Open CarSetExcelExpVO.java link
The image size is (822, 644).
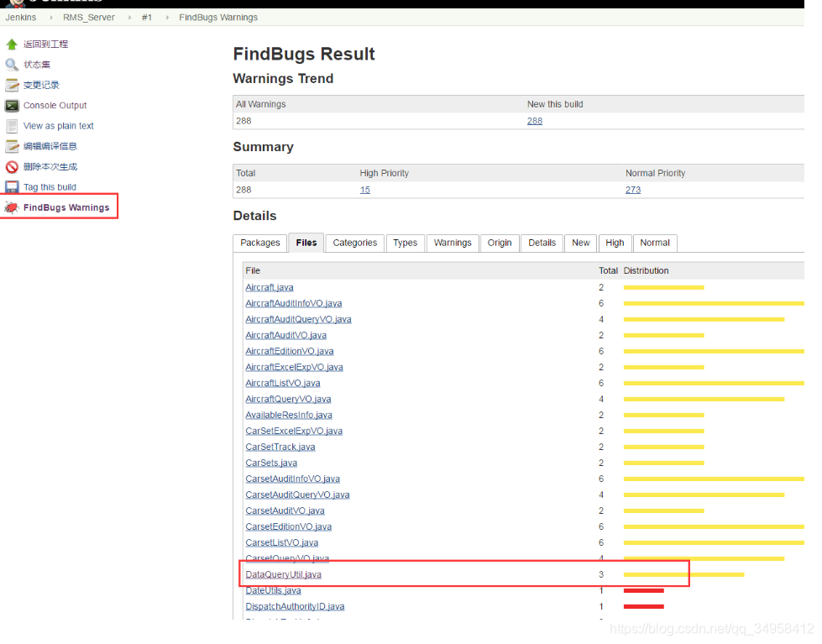[x=294, y=431]
